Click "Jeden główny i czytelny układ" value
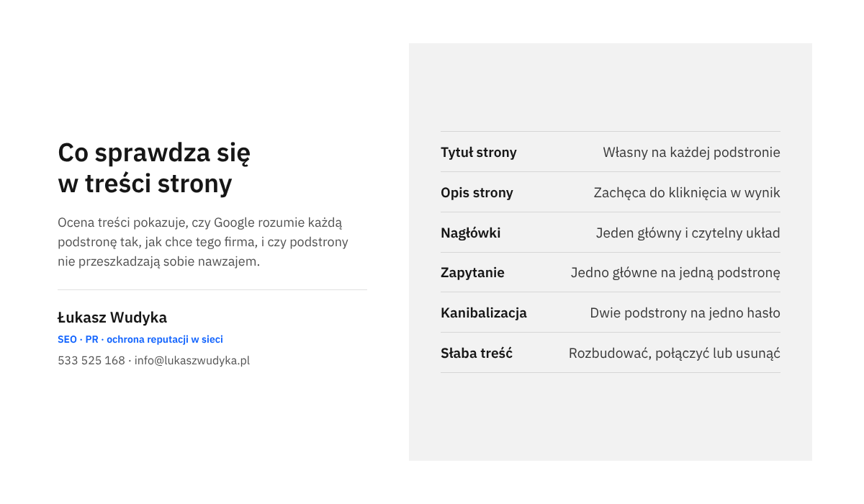This screenshot has width=864, height=504. 688,233
